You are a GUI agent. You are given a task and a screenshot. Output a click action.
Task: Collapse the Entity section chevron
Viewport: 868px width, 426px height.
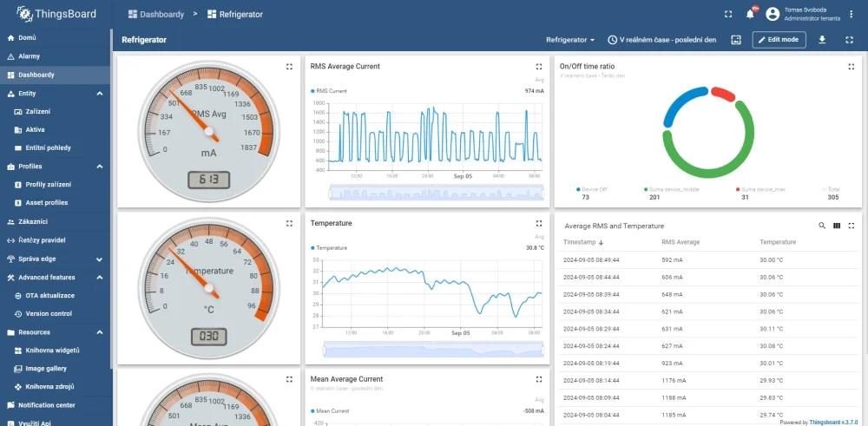(x=100, y=94)
